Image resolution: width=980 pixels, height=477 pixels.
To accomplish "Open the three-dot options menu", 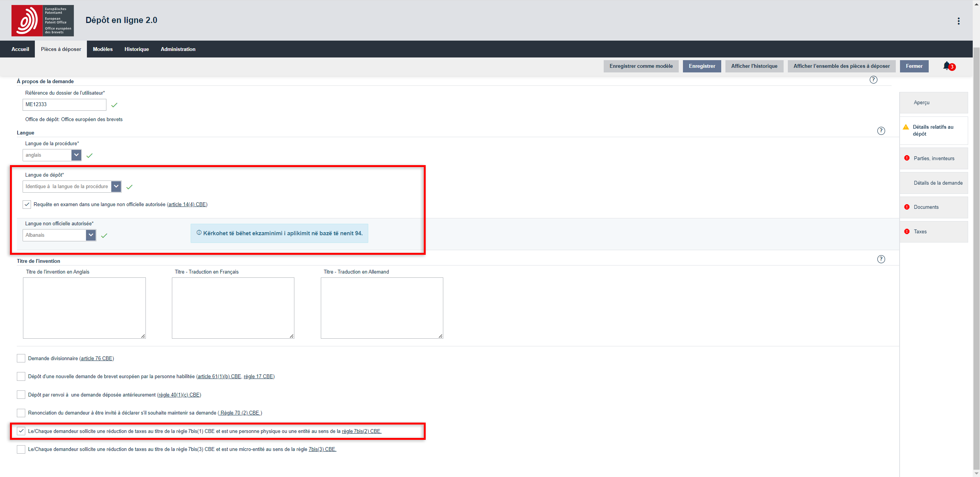I will (x=959, y=21).
